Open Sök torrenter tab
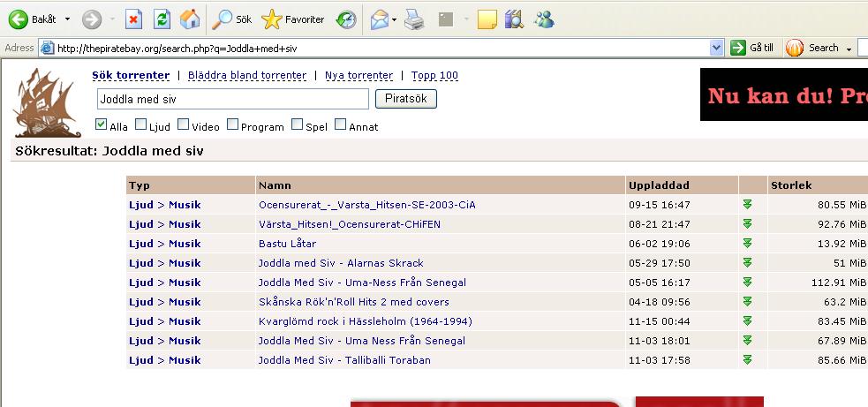Image resolution: width=868 pixels, height=407 pixels. tap(131, 75)
